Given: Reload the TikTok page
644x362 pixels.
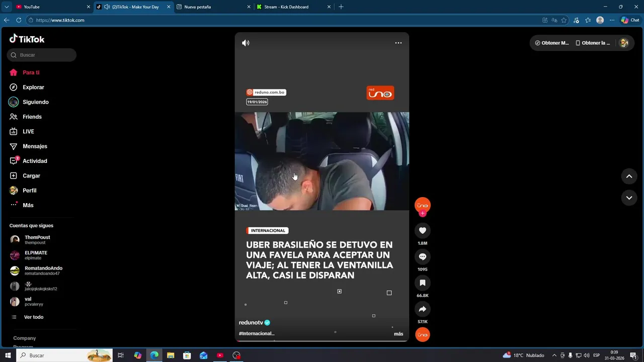Looking at the screenshot, I should pyautogui.click(x=19, y=20).
